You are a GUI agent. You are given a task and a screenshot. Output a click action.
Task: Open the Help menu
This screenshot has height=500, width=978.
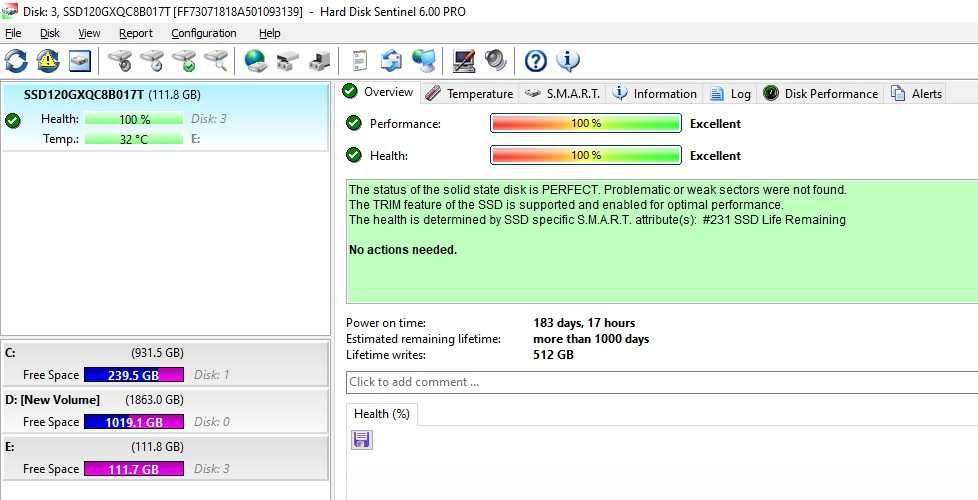click(269, 33)
